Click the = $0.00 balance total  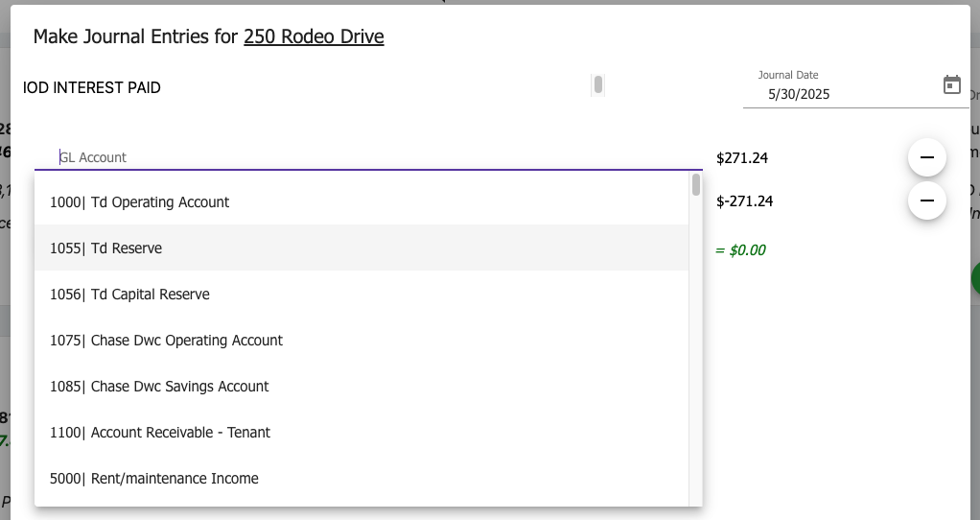pos(740,250)
